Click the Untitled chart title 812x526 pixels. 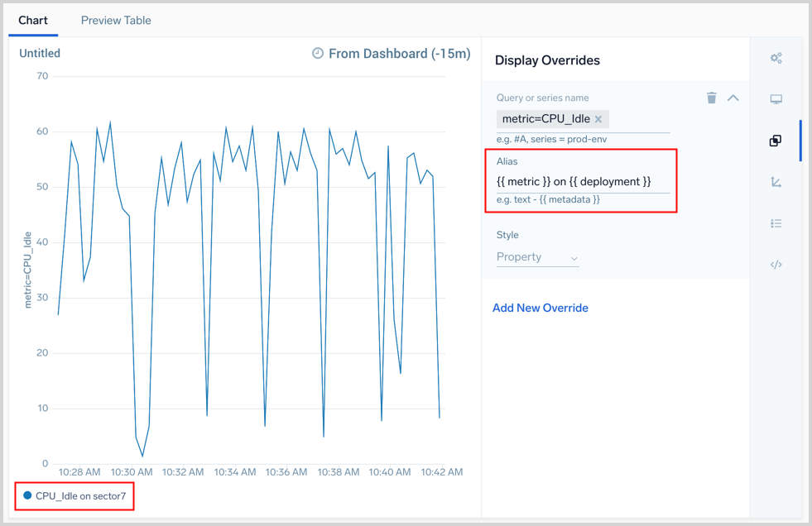coord(39,53)
